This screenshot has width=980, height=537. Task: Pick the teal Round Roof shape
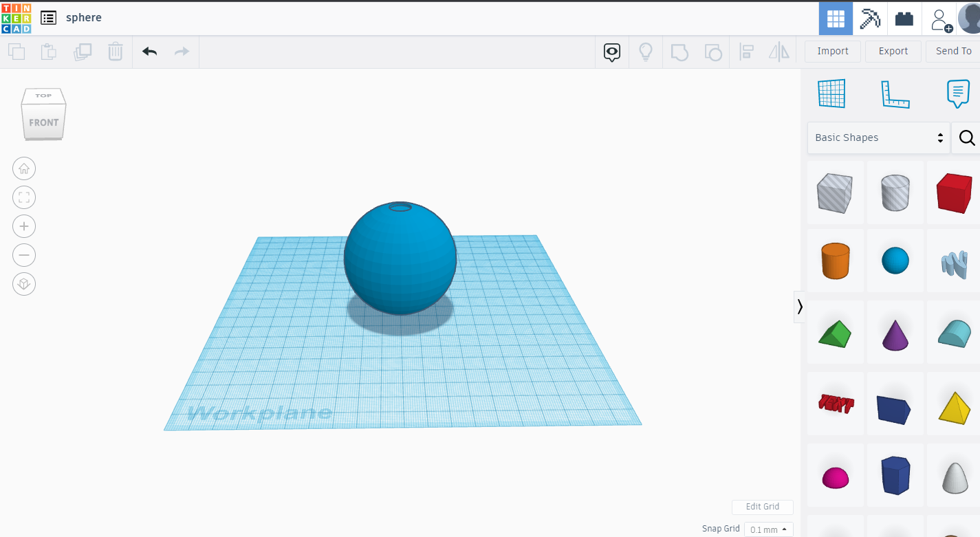(x=954, y=333)
